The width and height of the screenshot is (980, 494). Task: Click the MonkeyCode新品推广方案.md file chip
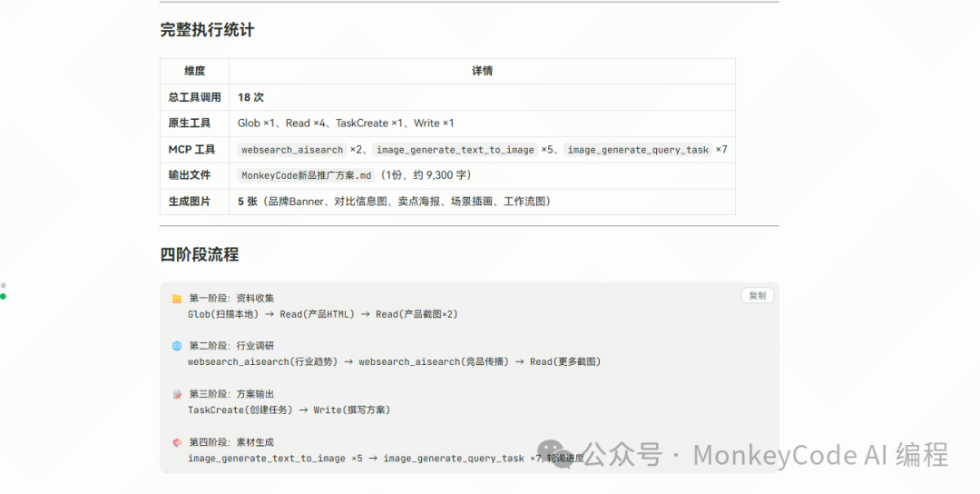(307, 175)
